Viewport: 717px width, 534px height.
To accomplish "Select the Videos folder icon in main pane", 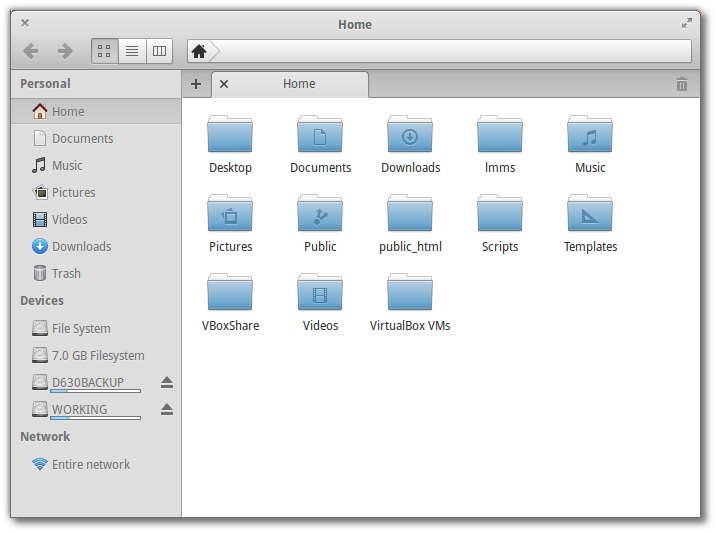I will [320, 292].
